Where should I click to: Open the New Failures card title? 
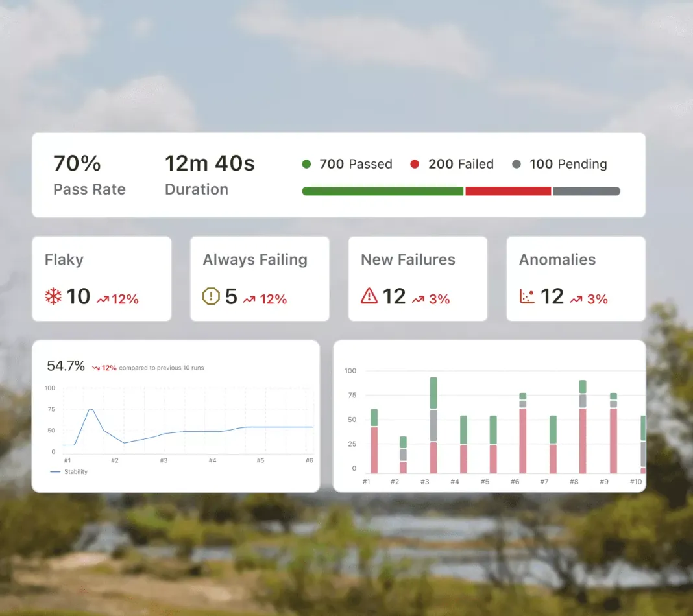coord(408,259)
